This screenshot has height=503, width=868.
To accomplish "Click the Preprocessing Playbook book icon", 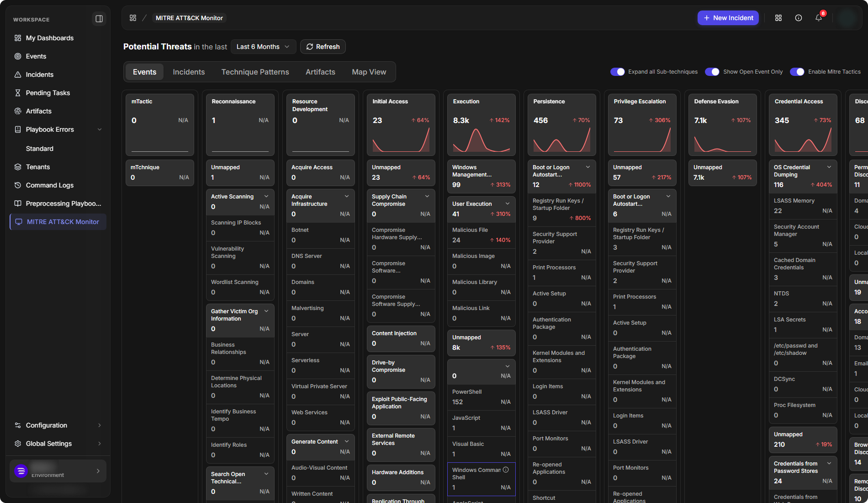I will tap(18, 203).
